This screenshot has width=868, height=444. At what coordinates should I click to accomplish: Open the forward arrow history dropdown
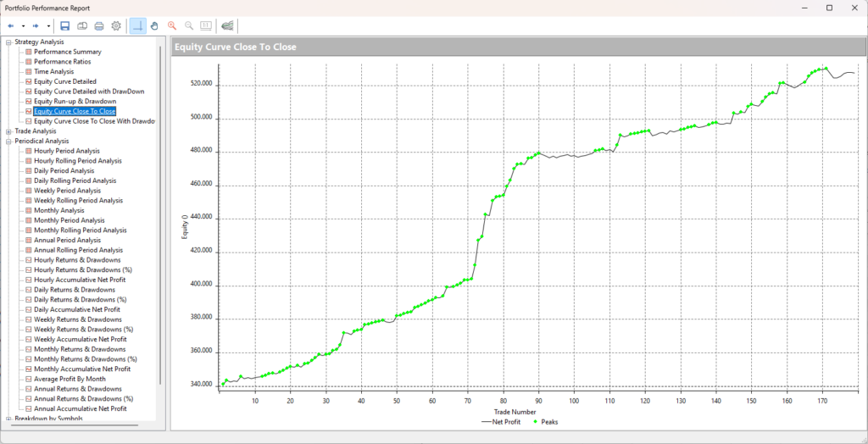[49, 26]
